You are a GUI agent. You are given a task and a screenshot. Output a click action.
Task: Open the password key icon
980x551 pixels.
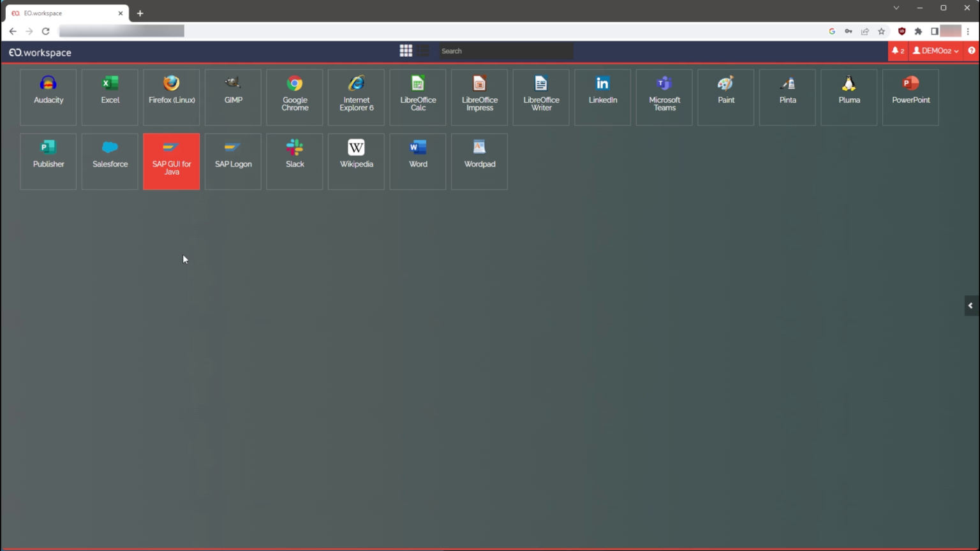(x=849, y=31)
